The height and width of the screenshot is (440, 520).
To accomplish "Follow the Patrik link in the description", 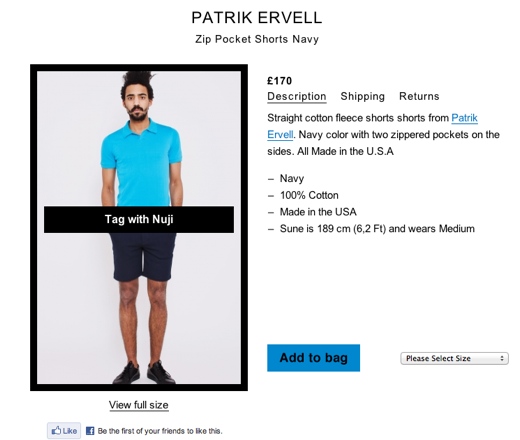I will [x=464, y=118].
